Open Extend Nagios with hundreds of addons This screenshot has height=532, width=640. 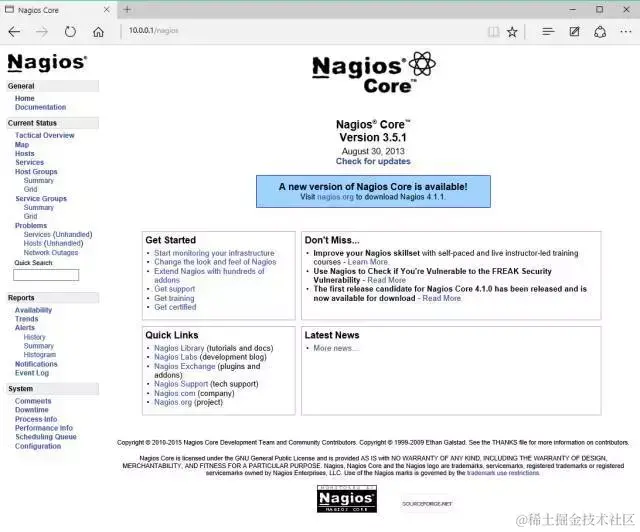point(209,276)
